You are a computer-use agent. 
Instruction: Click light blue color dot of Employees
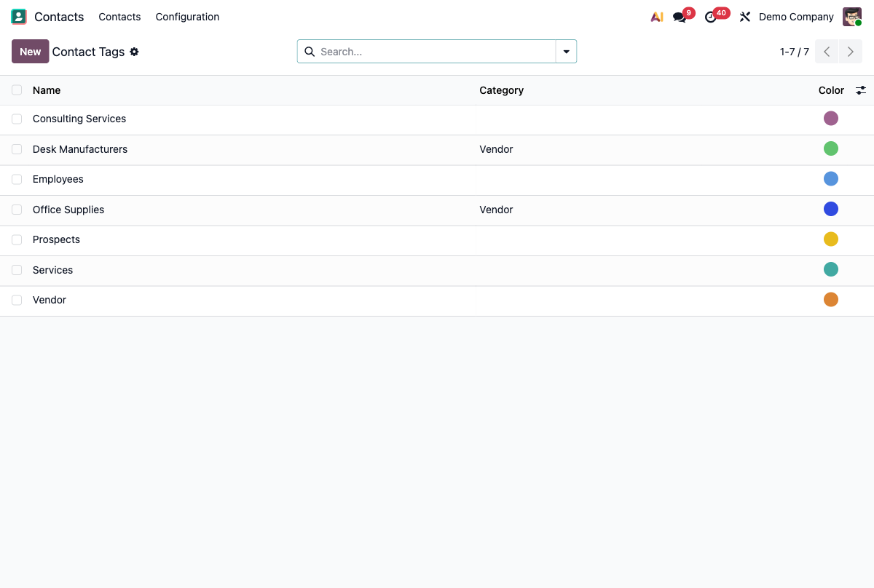tap(831, 179)
